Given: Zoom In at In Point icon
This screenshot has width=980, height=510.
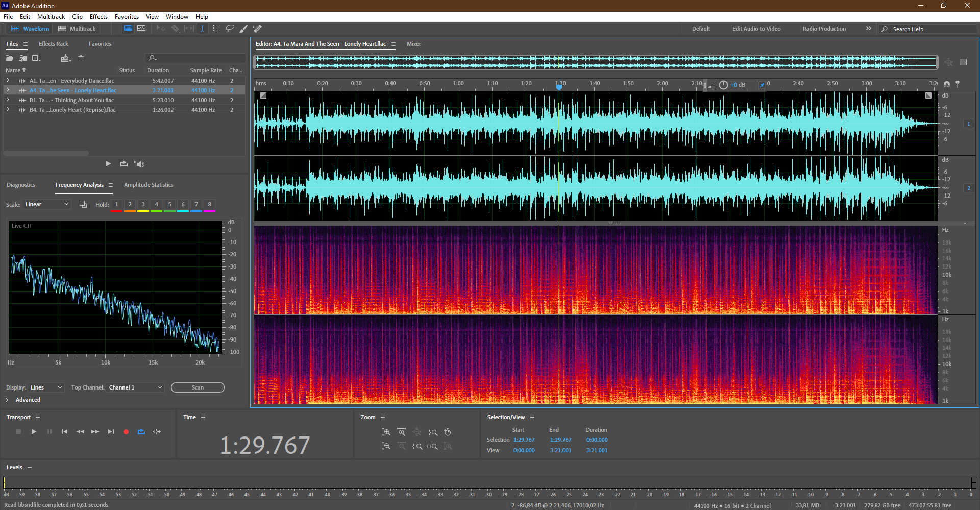Looking at the screenshot, I should tap(417, 446).
